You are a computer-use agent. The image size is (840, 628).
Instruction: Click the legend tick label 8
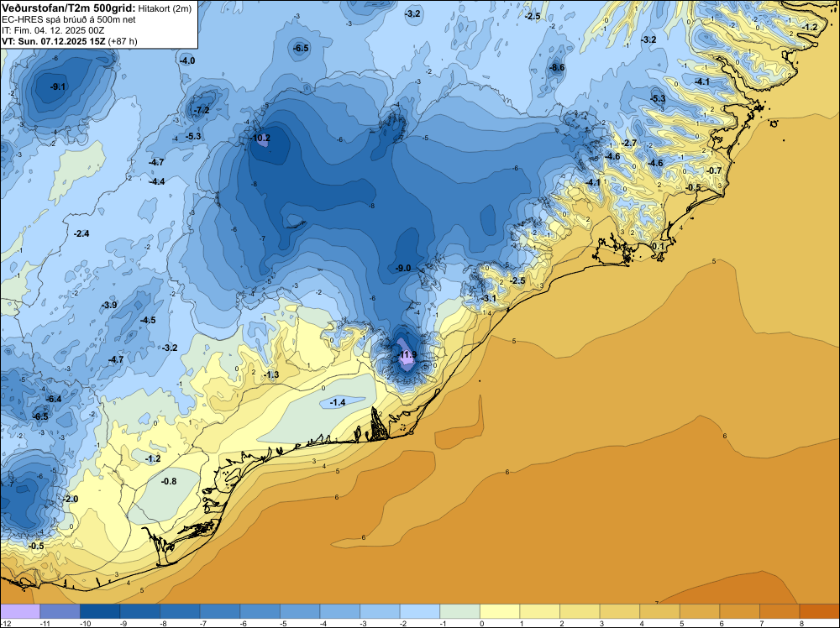tap(800, 623)
